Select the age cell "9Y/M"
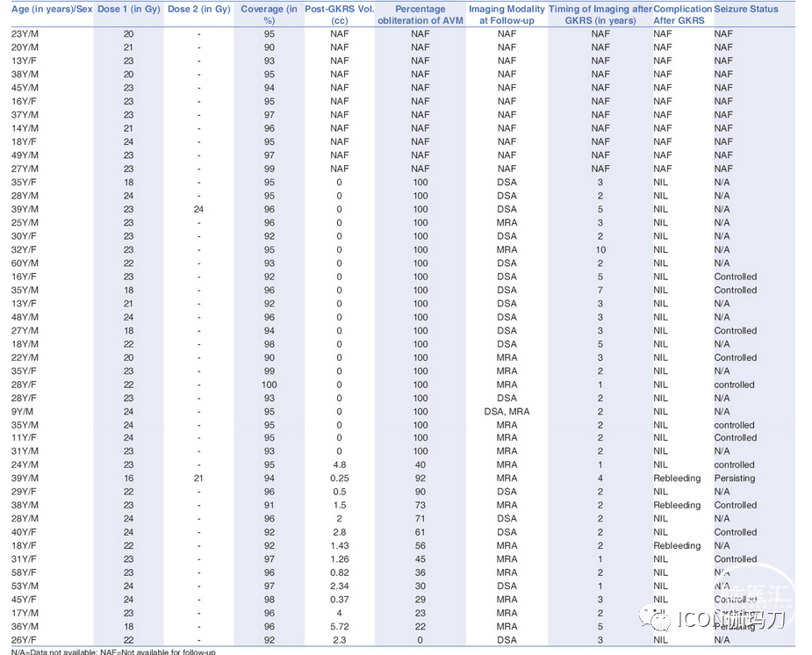The width and height of the screenshot is (812, 655). pyautogui.click(x=22, y=412)
